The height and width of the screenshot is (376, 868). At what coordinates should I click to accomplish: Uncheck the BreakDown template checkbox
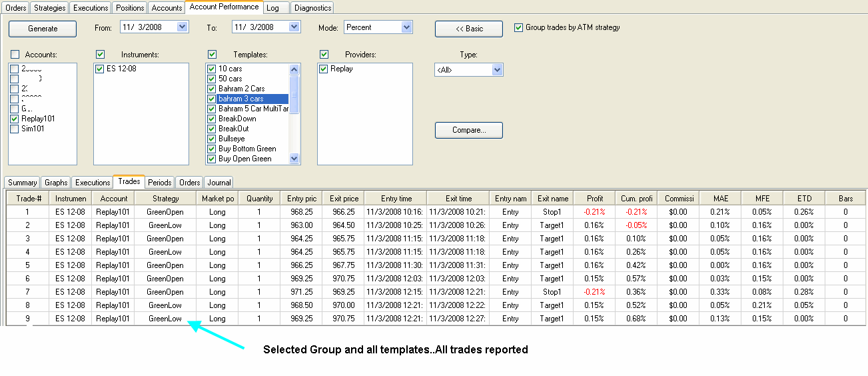[212, 119]
